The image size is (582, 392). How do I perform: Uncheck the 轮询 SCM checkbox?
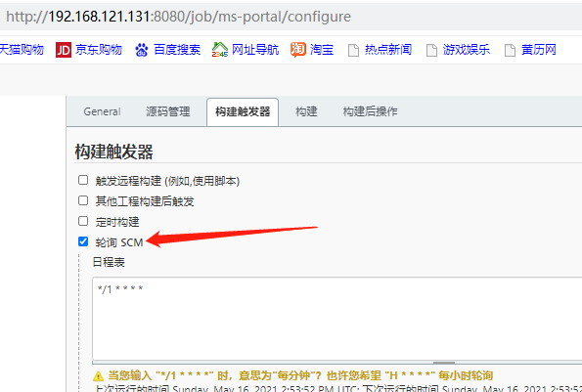coord(83,241)
